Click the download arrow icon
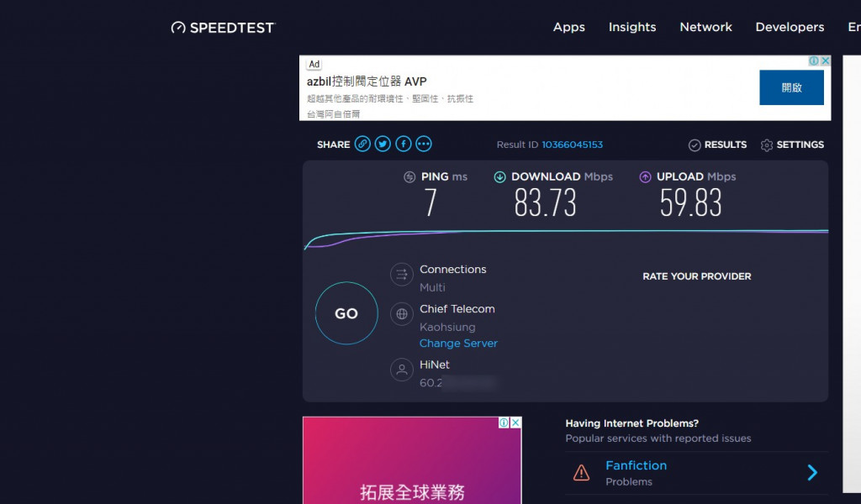Viewport: 861px width, 504px height. (x=499, y=176)
